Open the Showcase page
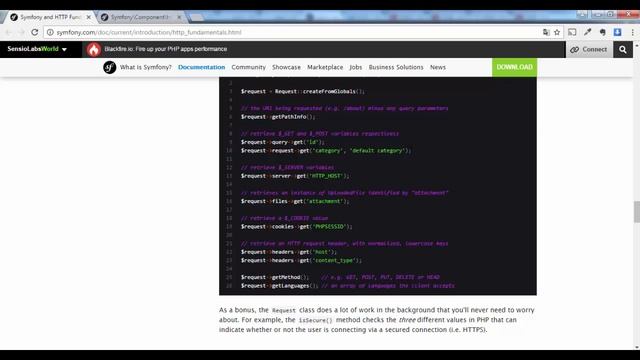 (286, 67)
